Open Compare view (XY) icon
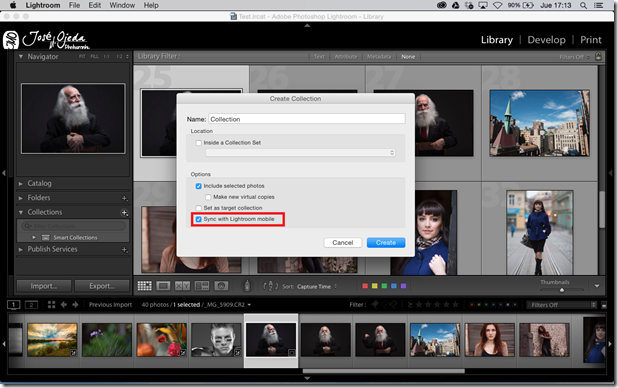Image resolution: width=618 pixels, height=388 pixels. tap(182, 286)
